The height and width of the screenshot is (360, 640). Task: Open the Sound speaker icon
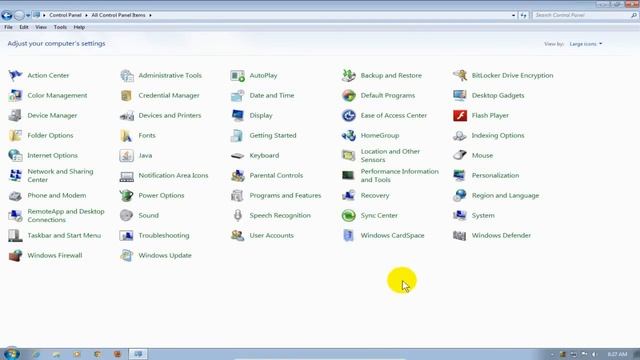tap(127, 216)
